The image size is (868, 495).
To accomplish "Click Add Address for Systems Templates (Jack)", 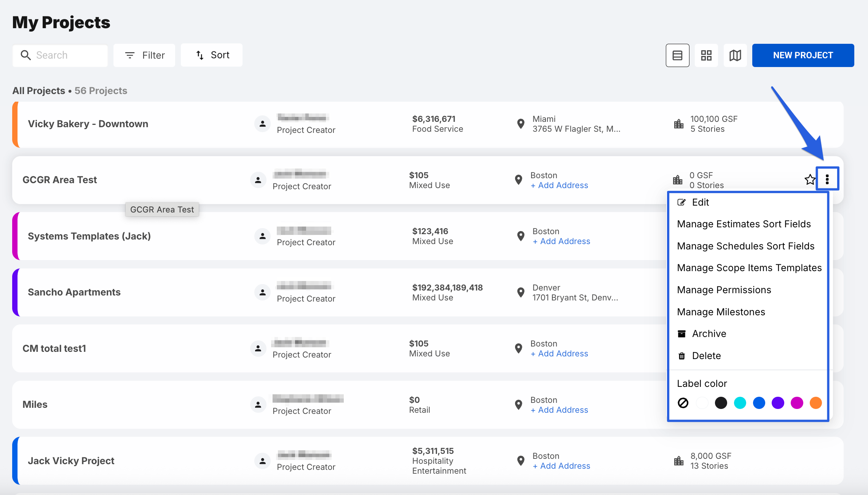I will pyautogui.click(x=562, y=241).
